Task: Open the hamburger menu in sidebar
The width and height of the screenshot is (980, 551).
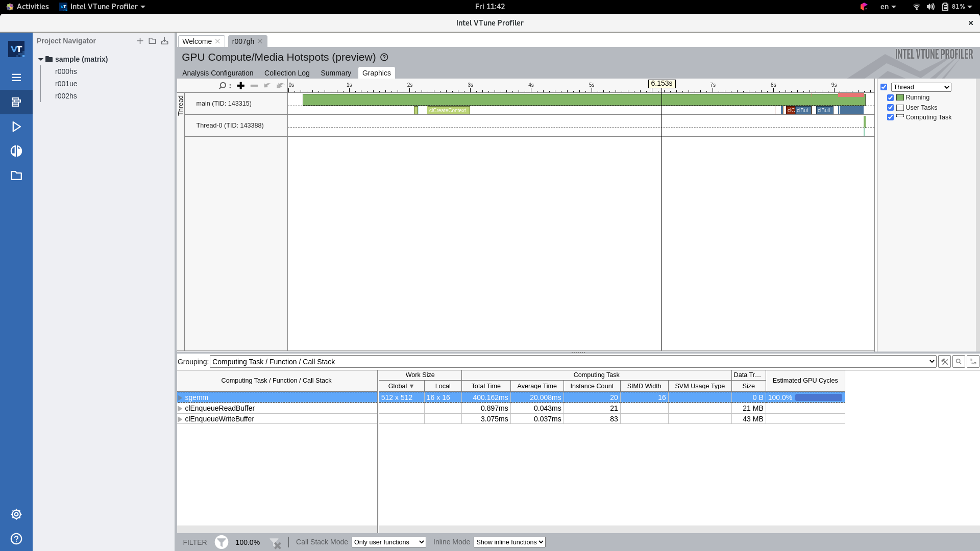Action: click(x=16, y=78)
